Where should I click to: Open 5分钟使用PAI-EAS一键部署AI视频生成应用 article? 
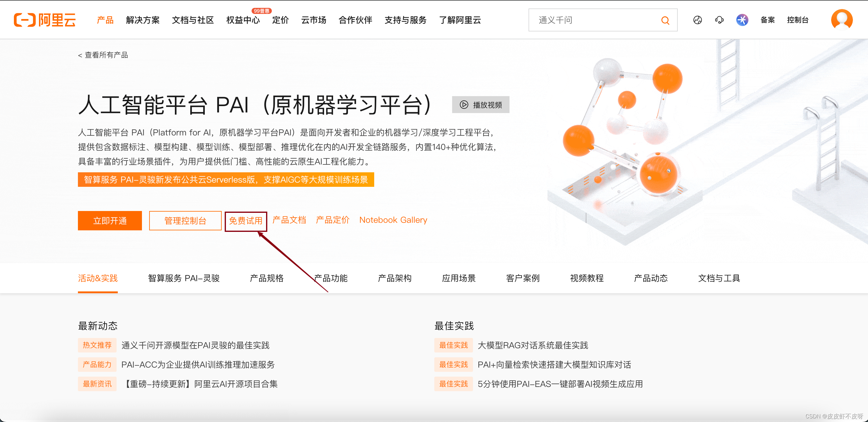click(x=560, y=384)
